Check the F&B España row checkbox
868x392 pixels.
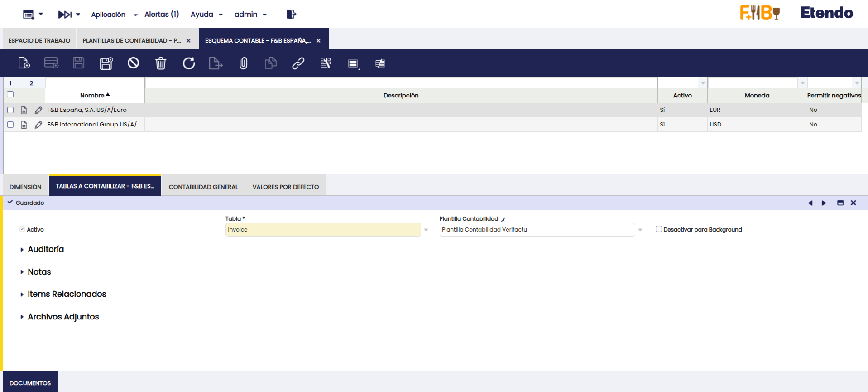pyautogui.click(x=10, y=110)
